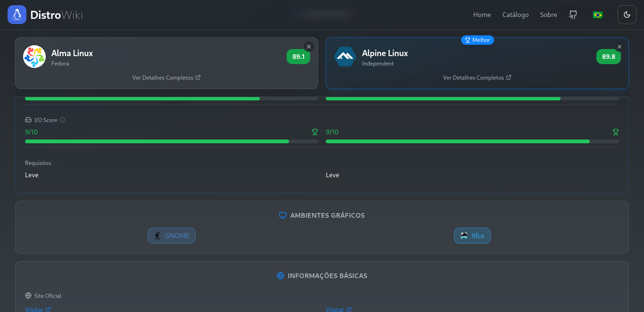Select the Xfce desktop environment badge

pos(472,236)
